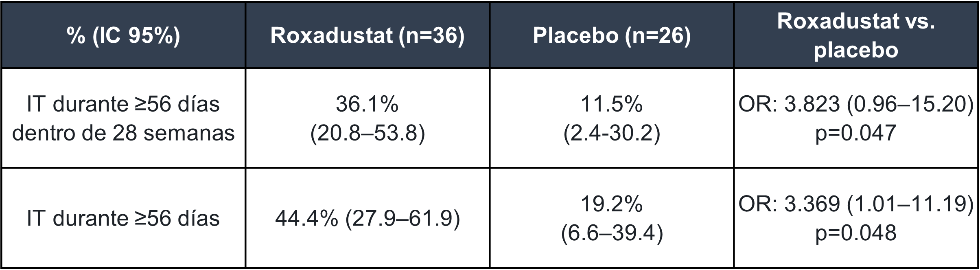The height and width of the screenshot is (270, 980).
Task: Select the first row's "IT durante ≥56 días" line
Action: (x=123, y=104)
